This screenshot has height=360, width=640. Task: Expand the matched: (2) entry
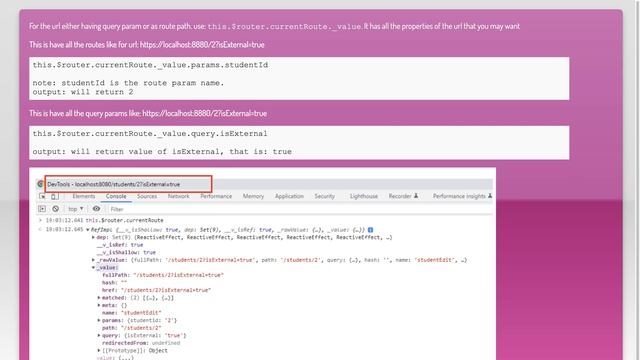[99, 298]
